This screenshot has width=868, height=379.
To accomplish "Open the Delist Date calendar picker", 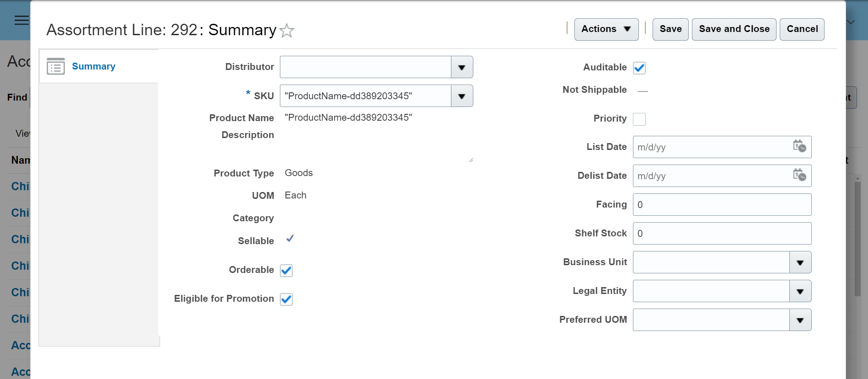I will pos(799,176).
